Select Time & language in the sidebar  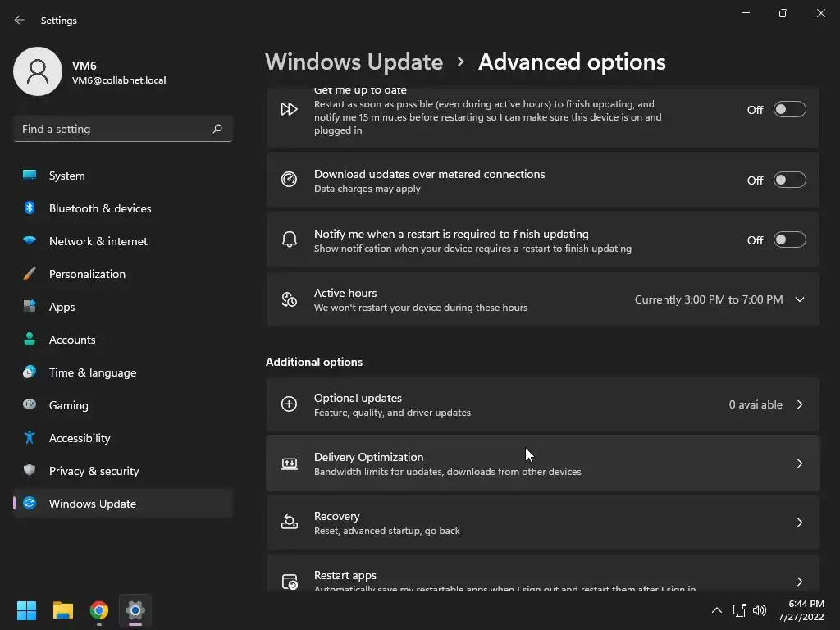[93, 372]
